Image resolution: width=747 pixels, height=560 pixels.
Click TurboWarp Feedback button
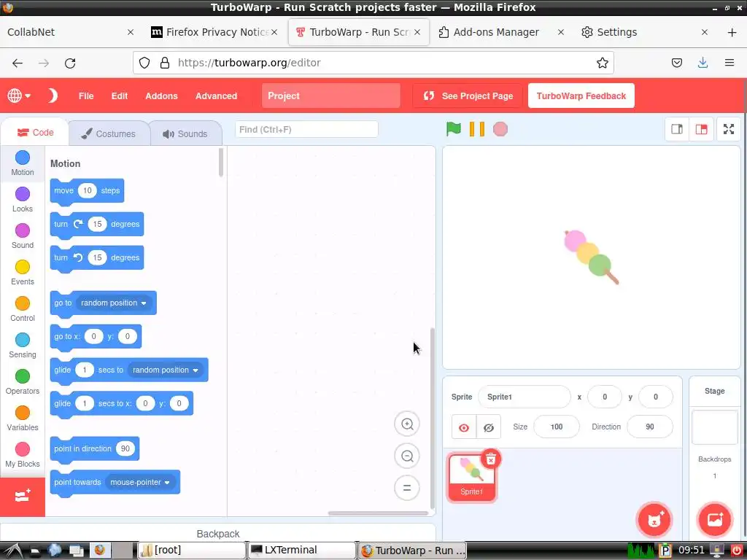pos(581,96)
